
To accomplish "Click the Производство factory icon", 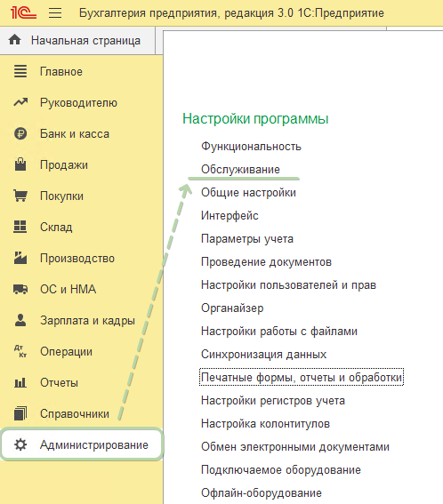I will coord(20,258).
